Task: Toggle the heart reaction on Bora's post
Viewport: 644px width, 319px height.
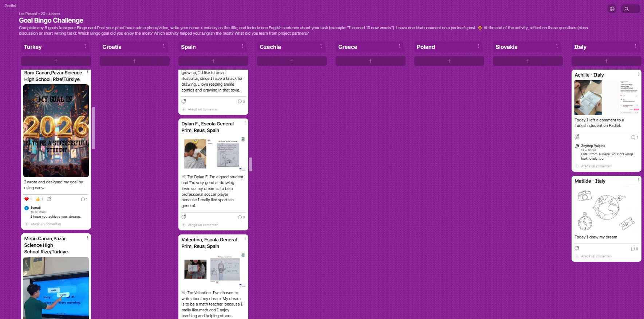Action: tap(27, 199)
